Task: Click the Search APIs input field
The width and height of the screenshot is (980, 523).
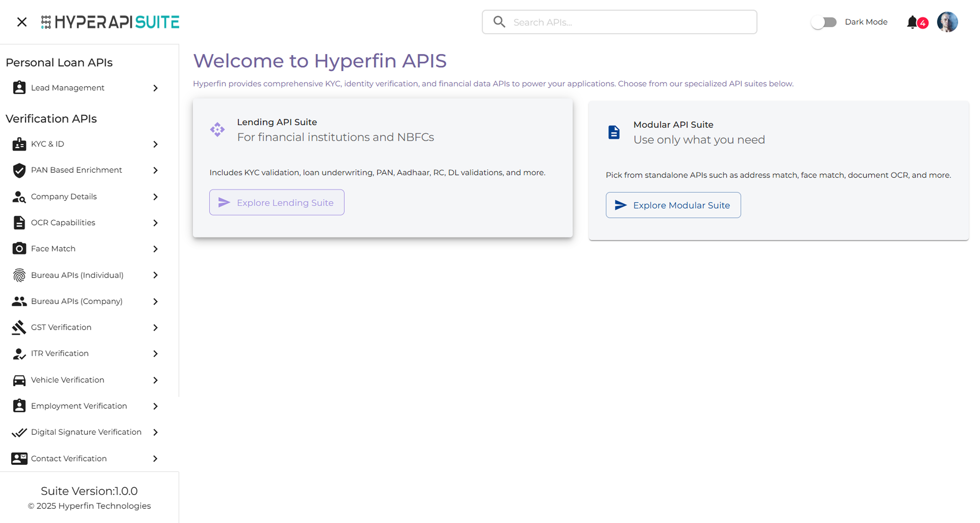Action: point(628,22)
